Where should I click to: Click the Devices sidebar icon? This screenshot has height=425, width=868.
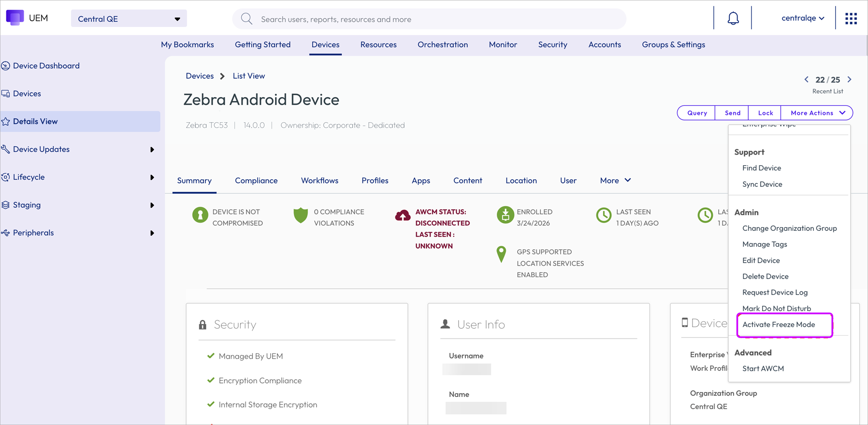(6, 94)
